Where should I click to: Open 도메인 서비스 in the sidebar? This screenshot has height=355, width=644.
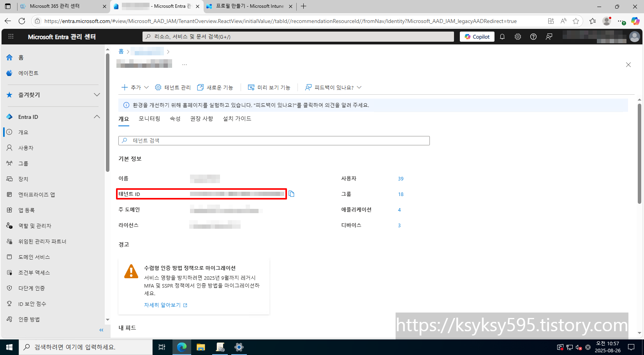[34, 257]
